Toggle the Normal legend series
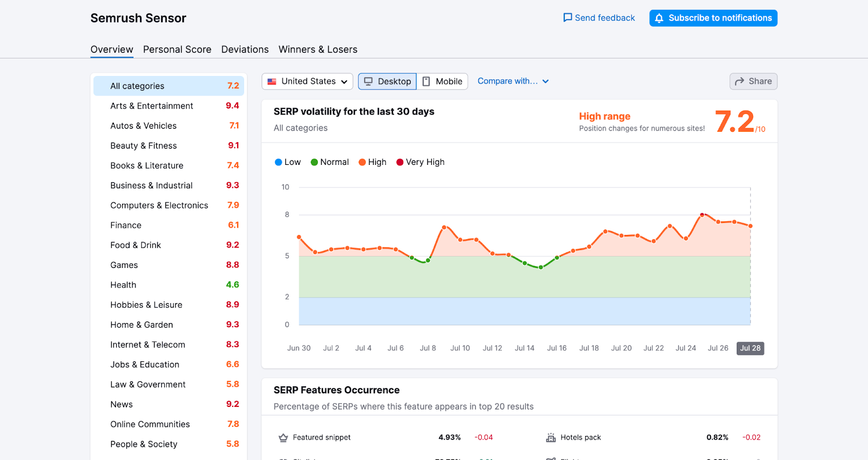Viewport: 868px width, 460px height. click(x=329, y=162)
